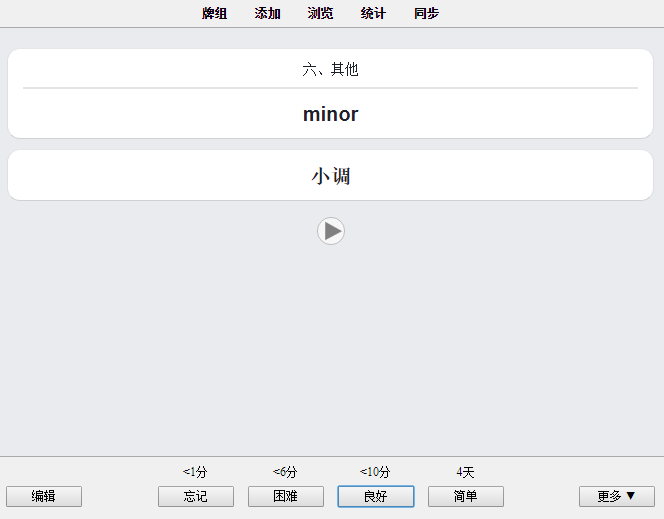Click the <1分 interval label

(195, 472)
